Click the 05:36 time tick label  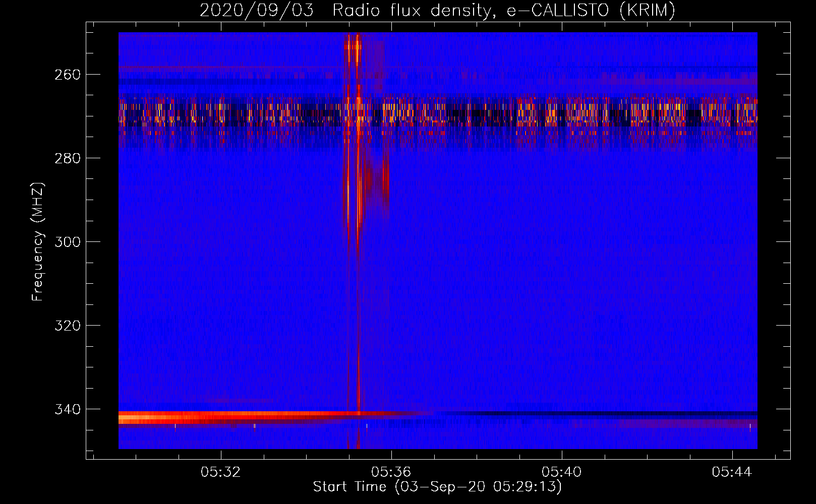(391, 472)
